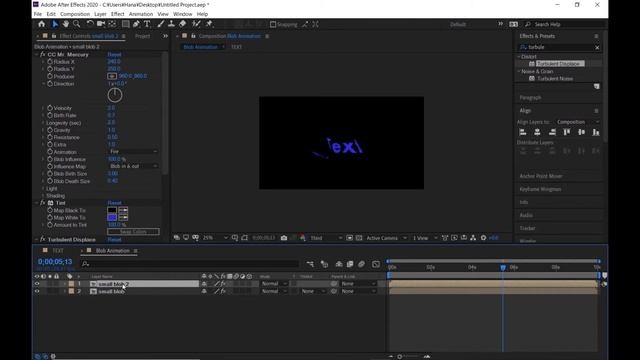Select the Type tool

pyautogui.click(x=147, y=24)
